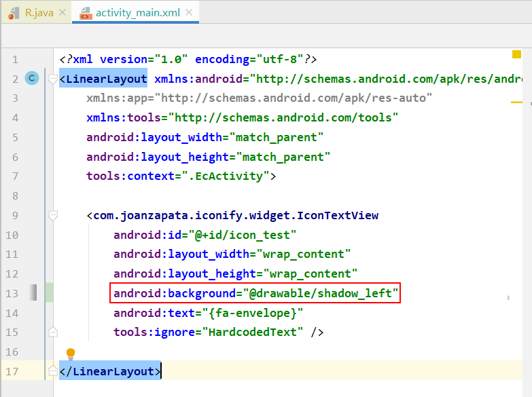
Task: Click line number 17 in the gutter
Action: (12, 372)
